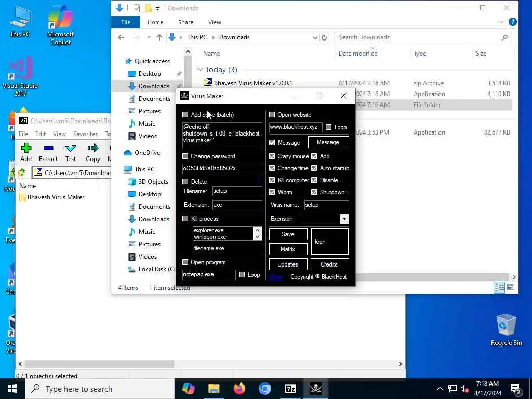Click process list spinner up arrow
The image size is (532, 399).
point(258,230)
